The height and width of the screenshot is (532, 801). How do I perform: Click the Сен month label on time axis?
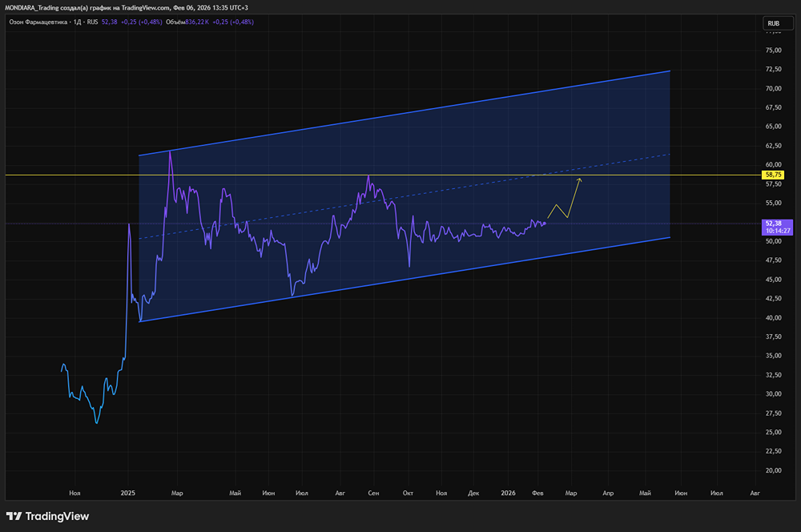(373, 494)
